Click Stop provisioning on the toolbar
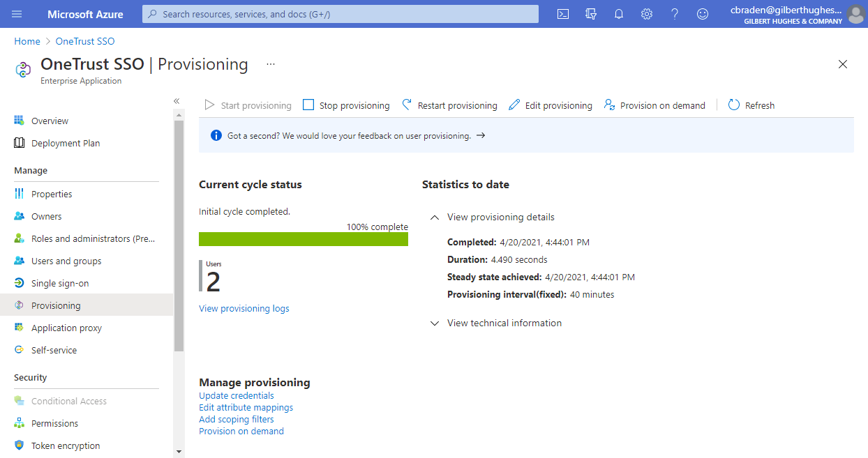This screenshot has width=868, height=458. [x=345, y=105]
